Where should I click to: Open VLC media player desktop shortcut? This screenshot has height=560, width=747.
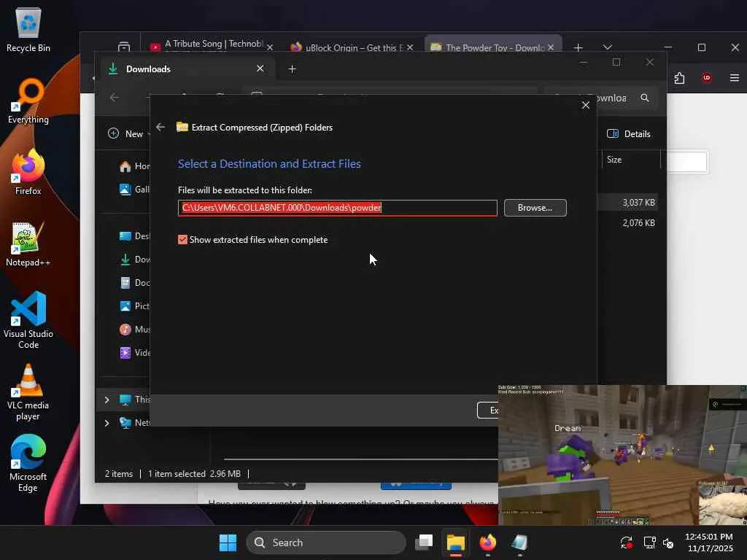[28, 392]
